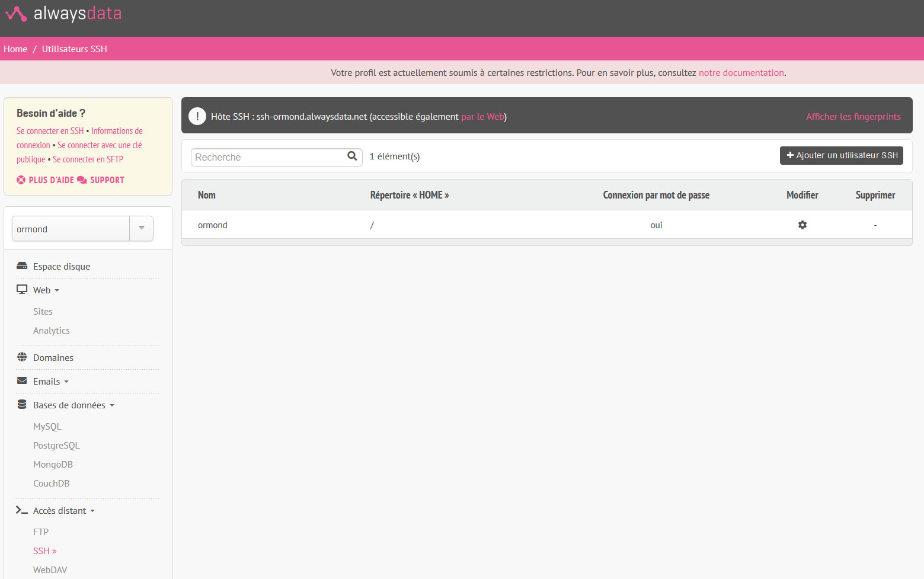The image size is (924, 579).
Task: Show SSH fingerprints via Afficher link
Action: [853, 117]
